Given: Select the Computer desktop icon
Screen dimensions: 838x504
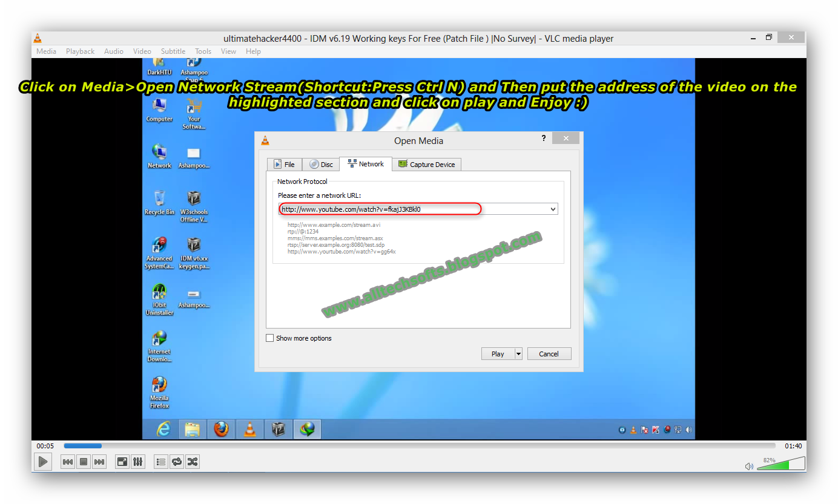Looking at the screenshot, I should 159,111.
